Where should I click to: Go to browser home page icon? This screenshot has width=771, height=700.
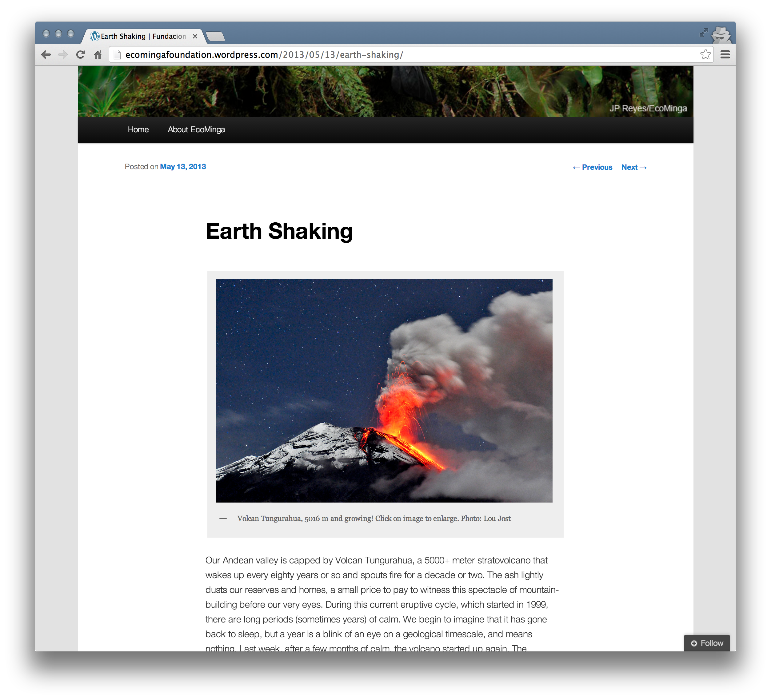click(98, 55)
